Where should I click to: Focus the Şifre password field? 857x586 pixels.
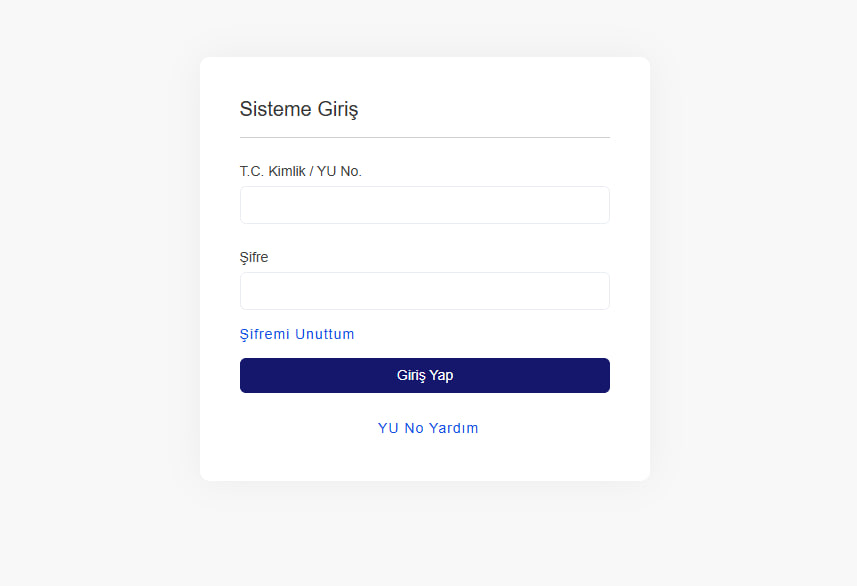click(x=424, y=291)
